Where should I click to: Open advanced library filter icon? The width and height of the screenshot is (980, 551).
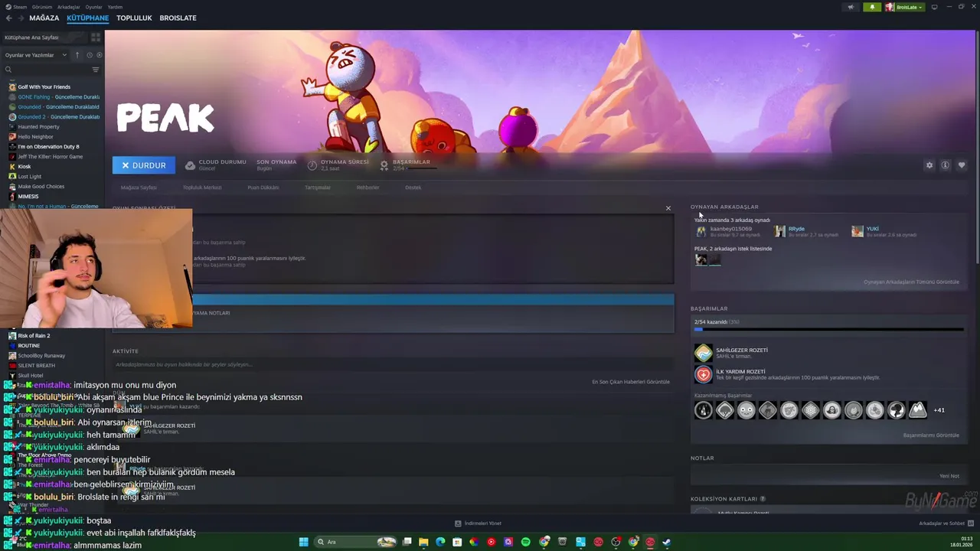point(96,70)
